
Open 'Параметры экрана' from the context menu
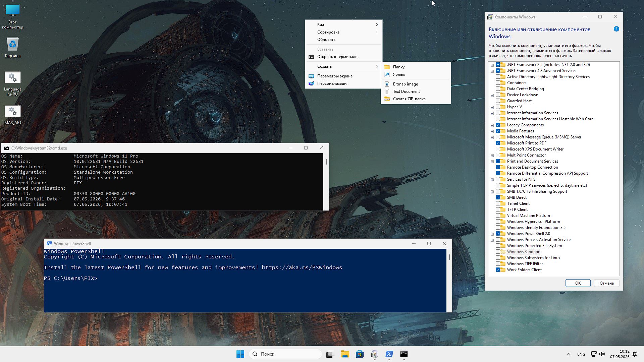pos(344,76)
